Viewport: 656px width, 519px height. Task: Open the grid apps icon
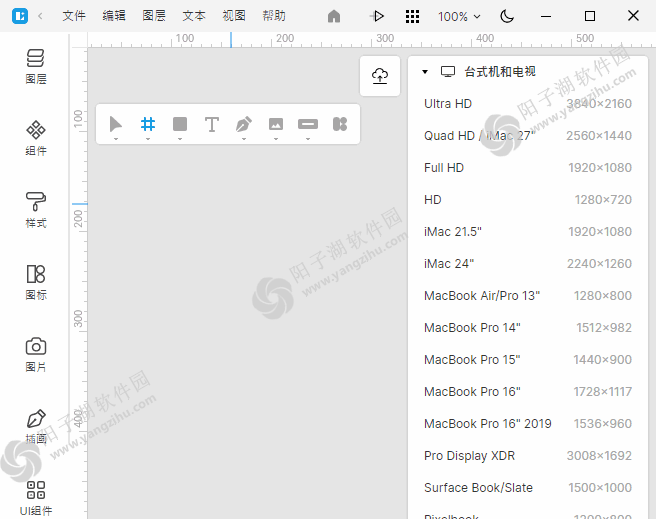click(x=413, y=16)
